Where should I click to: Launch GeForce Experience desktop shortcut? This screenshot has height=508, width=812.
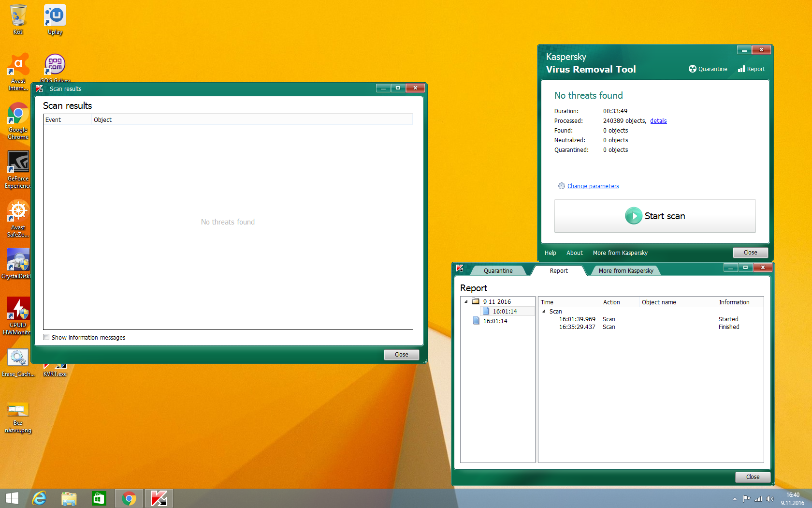point(18,169)
